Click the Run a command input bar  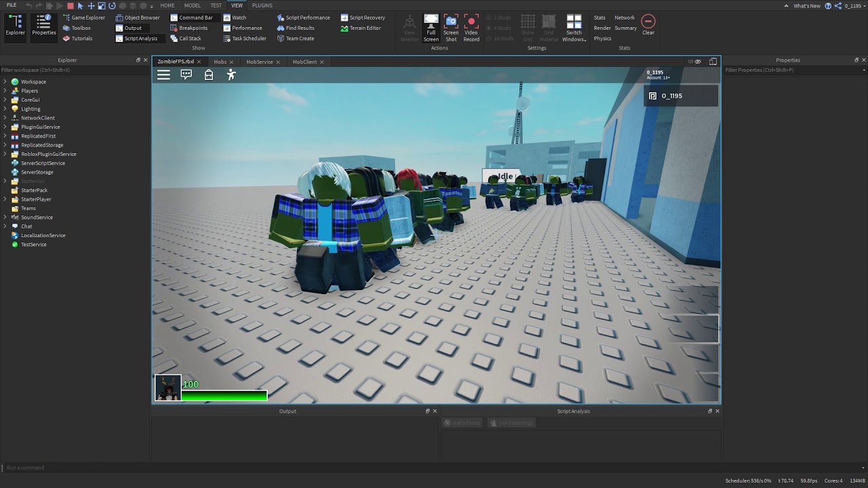[x=434, y=468]
